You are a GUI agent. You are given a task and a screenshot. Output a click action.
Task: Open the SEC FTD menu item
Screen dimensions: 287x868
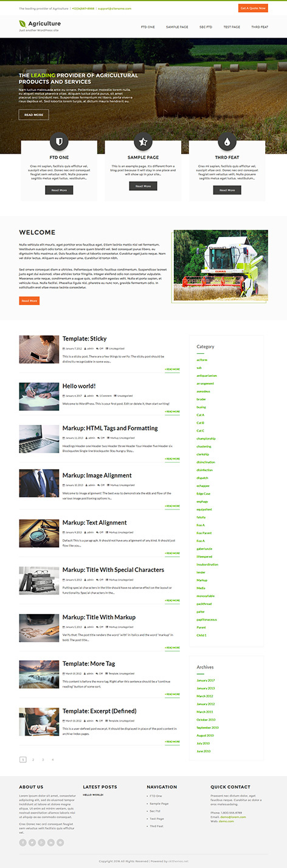tap(206, 27)
